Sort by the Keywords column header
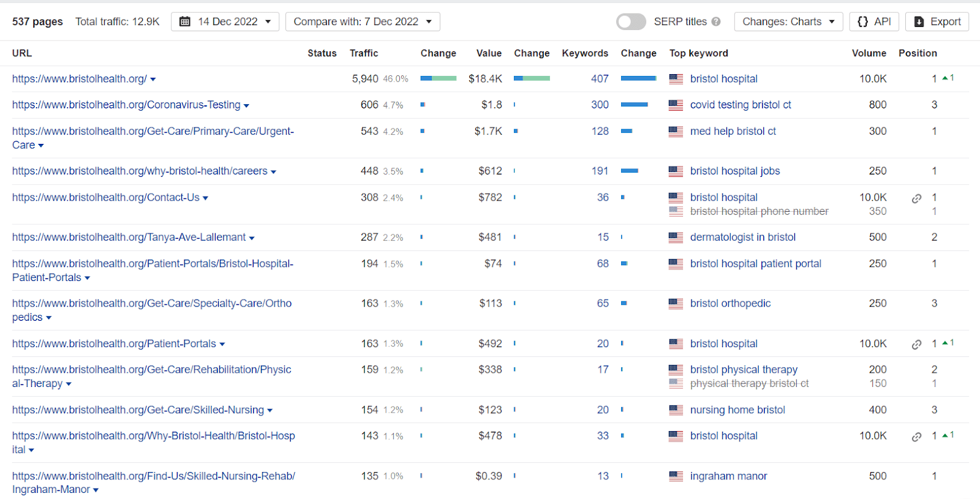The image size is (980, 499). tap(585, 53)
